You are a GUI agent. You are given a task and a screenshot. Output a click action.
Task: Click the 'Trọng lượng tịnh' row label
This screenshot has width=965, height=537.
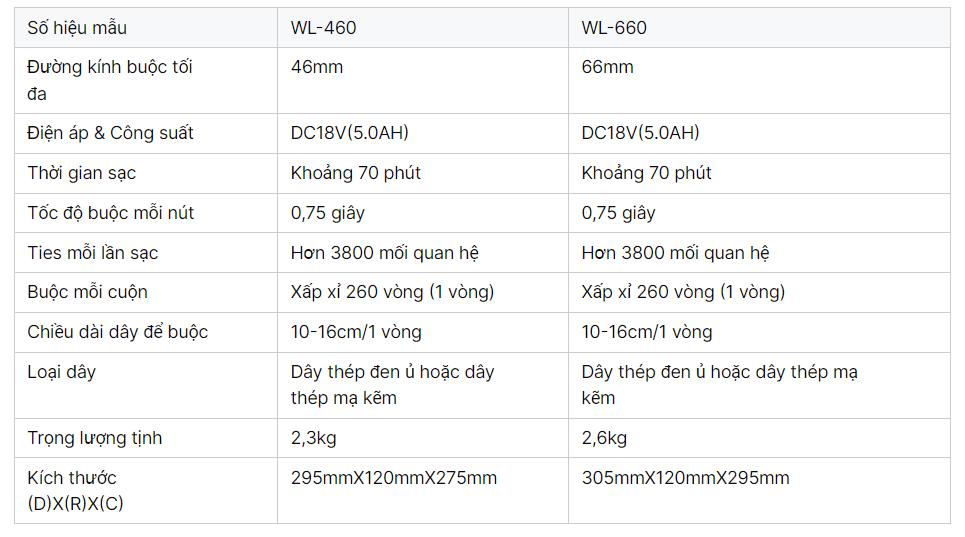(94, 438)
